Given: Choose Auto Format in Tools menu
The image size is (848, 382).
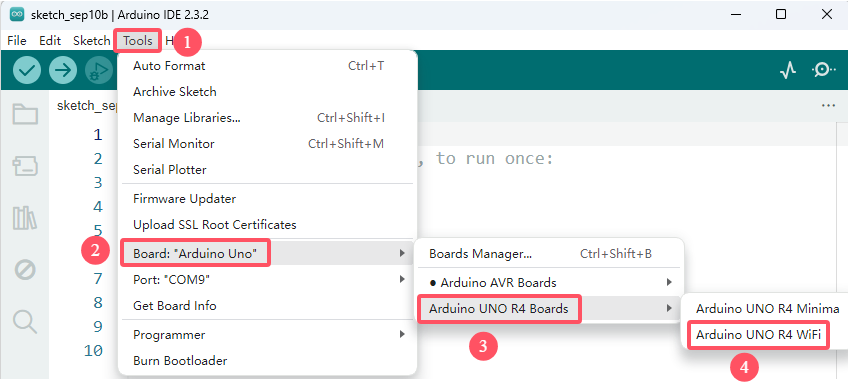Looking at the screenshot, I should [x=267, y=66].
